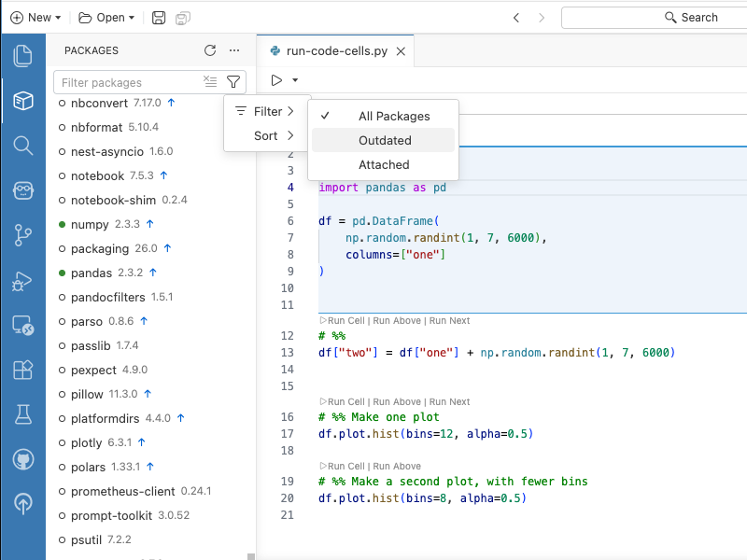Update pandas via its up arrow
This screenshot has height=560, width=747.
tap(153, 273)
